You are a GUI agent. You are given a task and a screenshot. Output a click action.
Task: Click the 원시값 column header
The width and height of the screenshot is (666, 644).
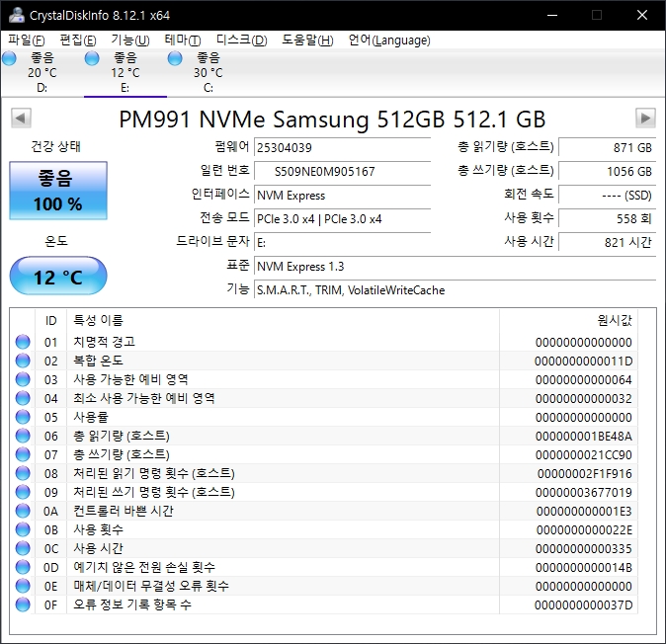tap(614, 320)
